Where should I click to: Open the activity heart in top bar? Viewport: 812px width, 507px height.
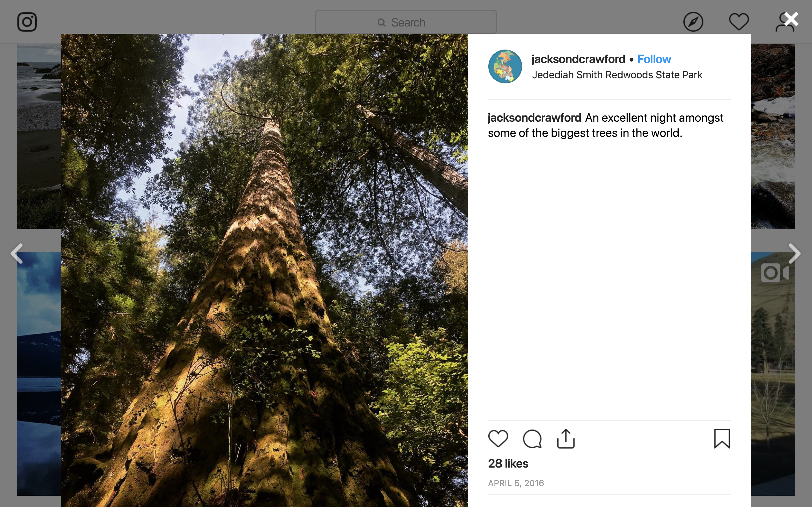(x=739, y=22)
